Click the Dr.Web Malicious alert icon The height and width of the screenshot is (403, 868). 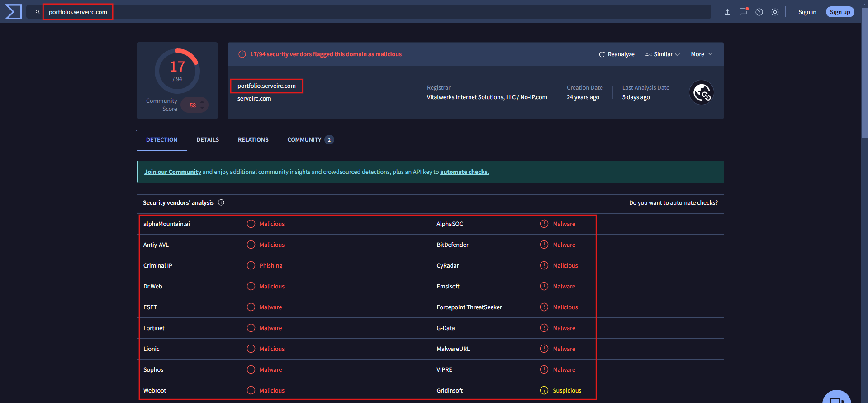(251, 286)
